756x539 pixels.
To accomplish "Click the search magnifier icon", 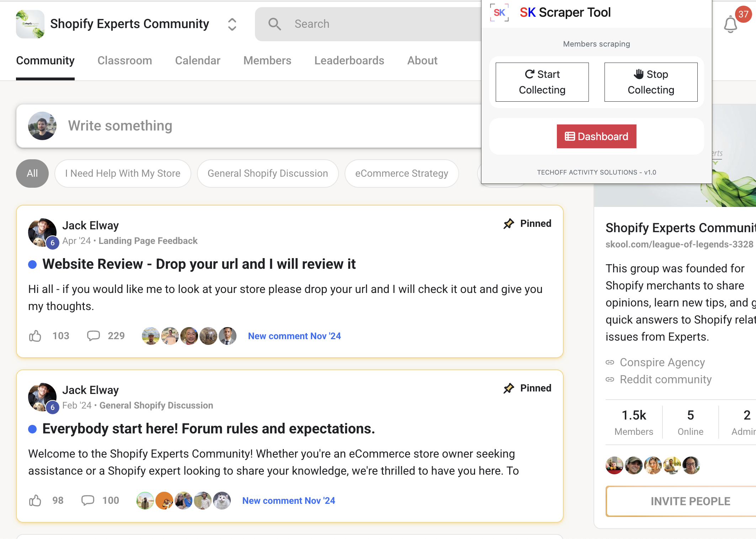I will (275, 24).
